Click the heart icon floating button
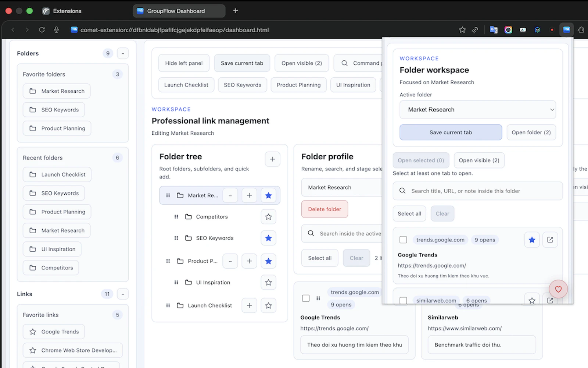 558,289
